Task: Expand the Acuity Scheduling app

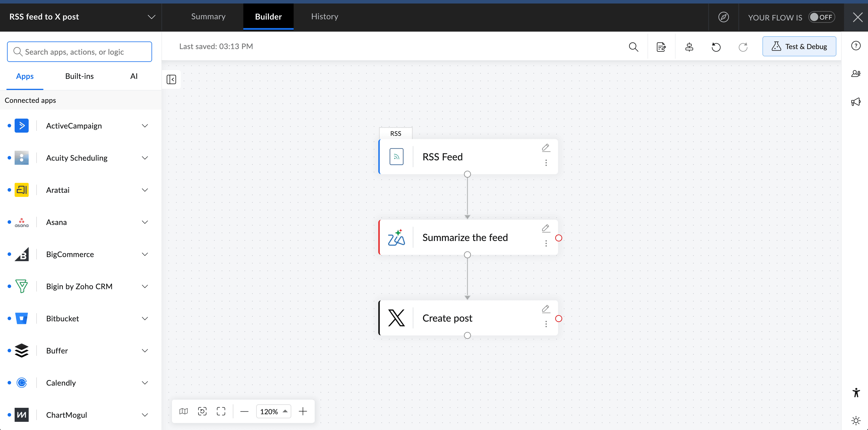Action: click(x=145, y=158)
